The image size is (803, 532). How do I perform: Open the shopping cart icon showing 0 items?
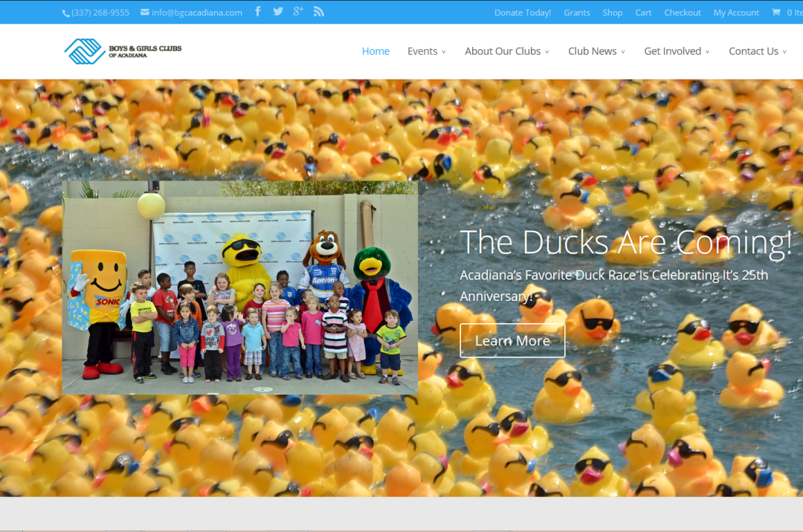775,12
